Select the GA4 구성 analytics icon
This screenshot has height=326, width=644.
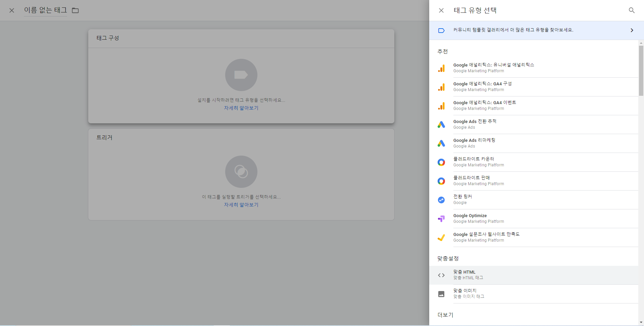(441, 87)
